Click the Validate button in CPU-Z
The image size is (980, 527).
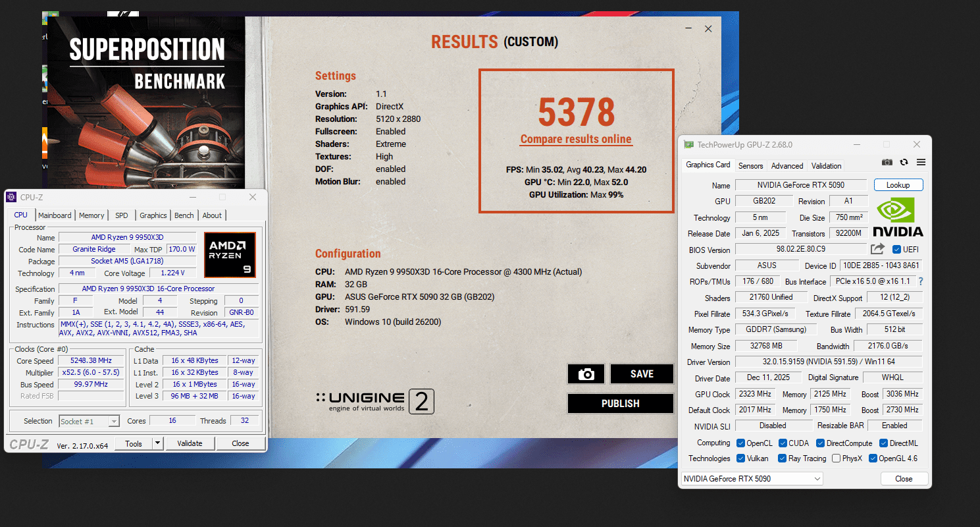pyautogui.click(x=190, y=443)
